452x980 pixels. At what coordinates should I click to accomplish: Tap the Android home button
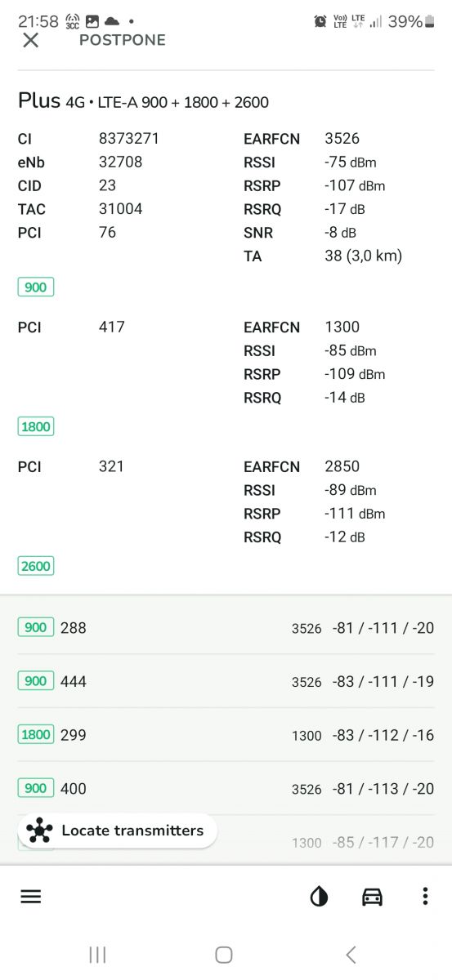[224, 954]
